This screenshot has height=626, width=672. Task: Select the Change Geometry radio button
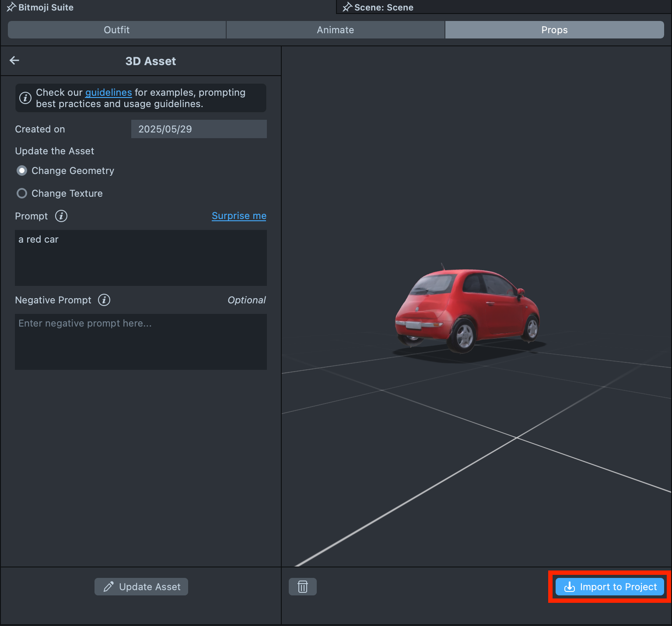pyautogui.click(x=22, y=170)
